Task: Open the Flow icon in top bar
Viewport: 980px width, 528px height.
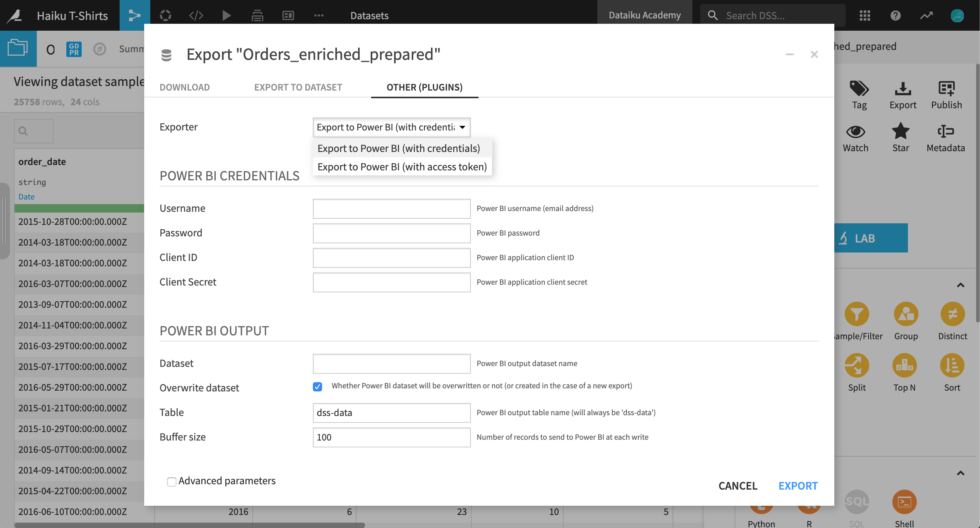Action: pyautogui.click(x=135, y=15)
